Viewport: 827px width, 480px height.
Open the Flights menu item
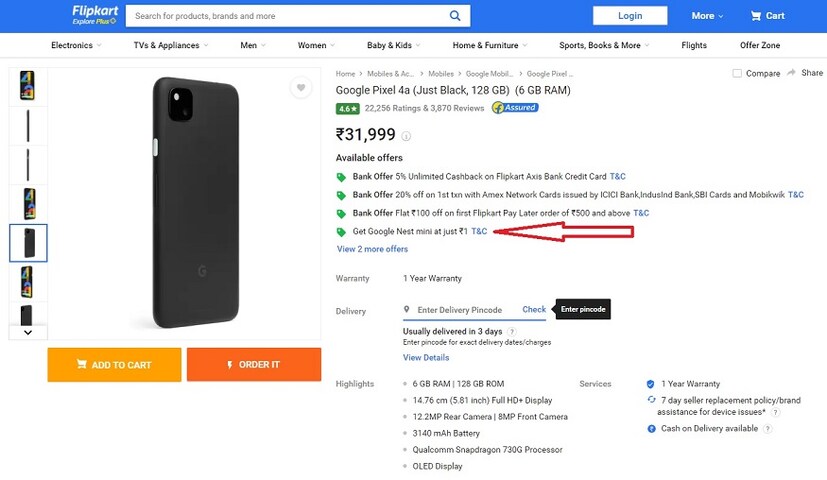(x=694, y=45)
